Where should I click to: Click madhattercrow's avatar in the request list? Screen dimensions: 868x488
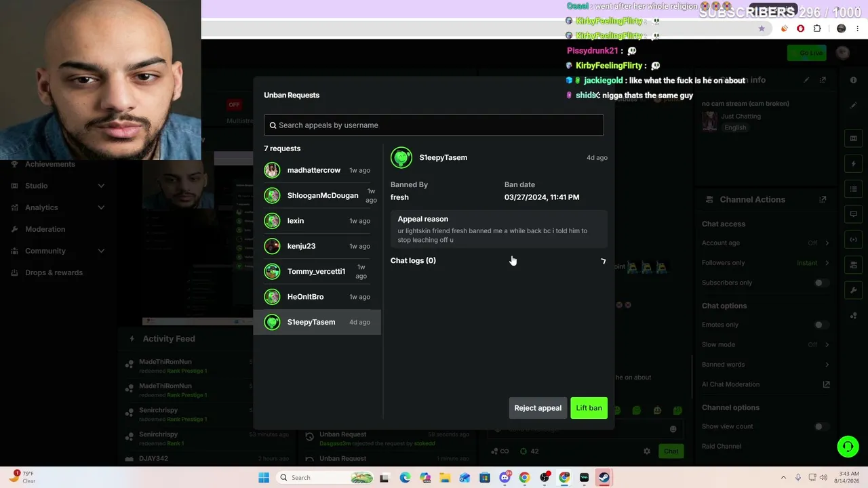272,170
